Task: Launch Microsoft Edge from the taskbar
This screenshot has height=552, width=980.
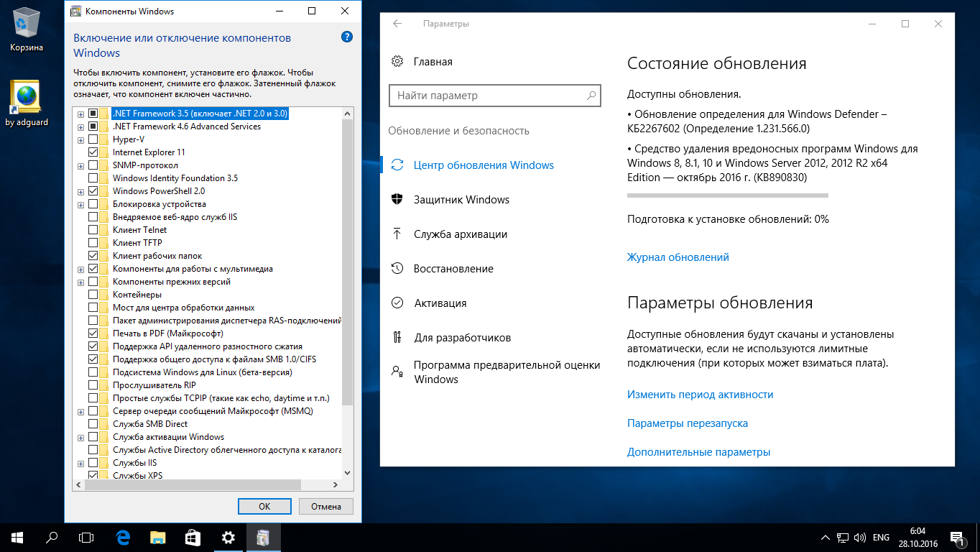Action: pos(123,538)
